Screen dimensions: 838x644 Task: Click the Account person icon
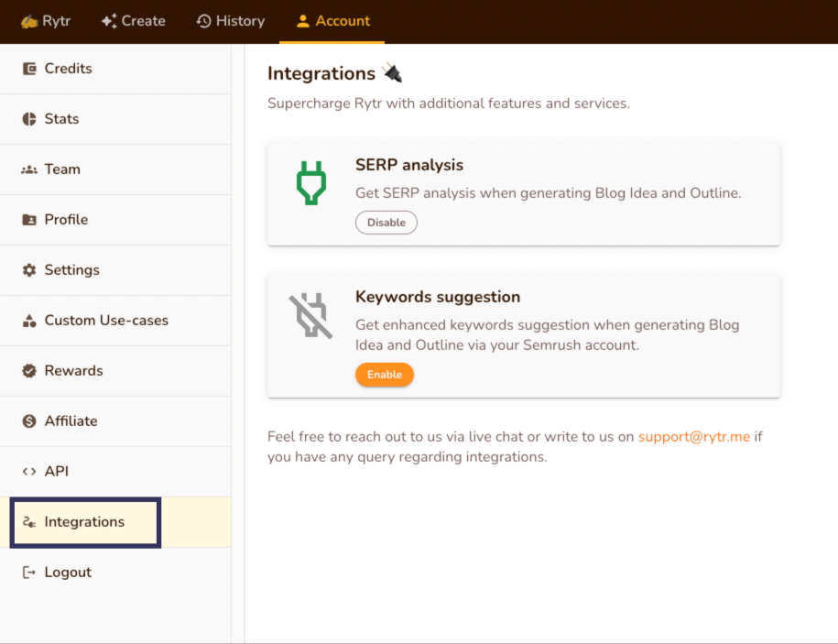[x=303, y=21]
